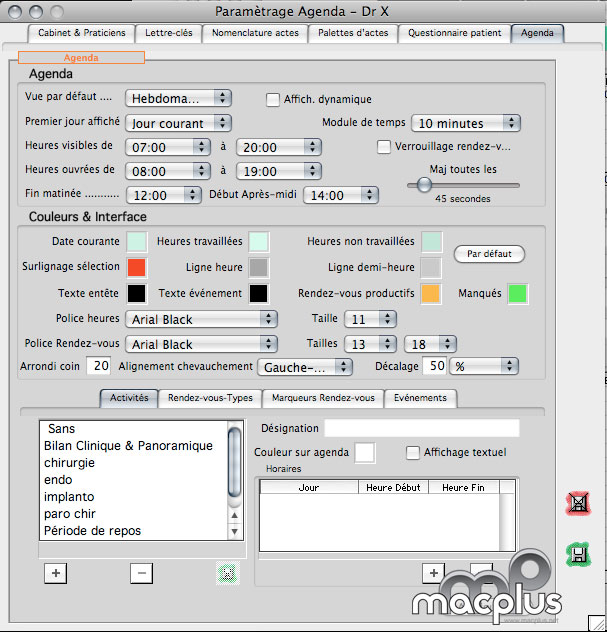This screenshot has height=632, width=607.
Task: Open Tailles 13 size dropdown
Action: click(x=370, y=344)
